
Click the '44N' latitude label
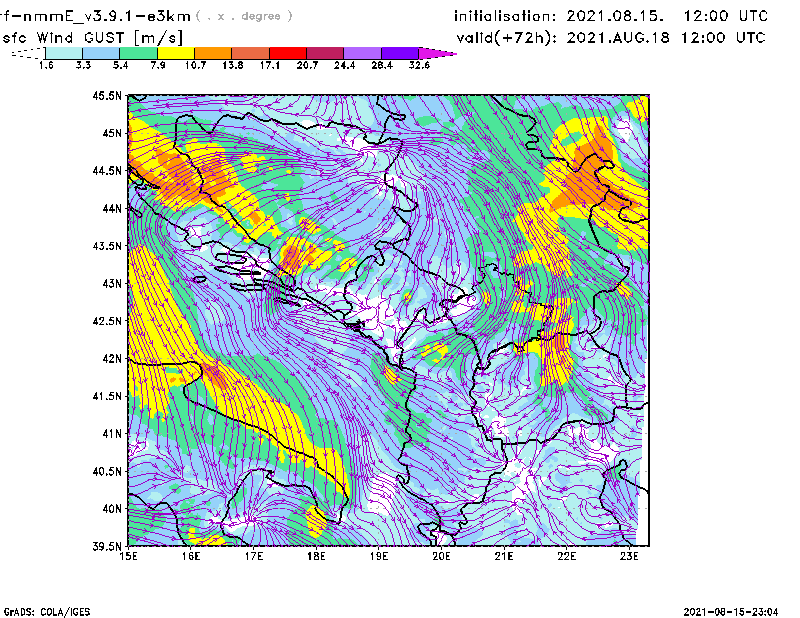[x=112, y=208]
